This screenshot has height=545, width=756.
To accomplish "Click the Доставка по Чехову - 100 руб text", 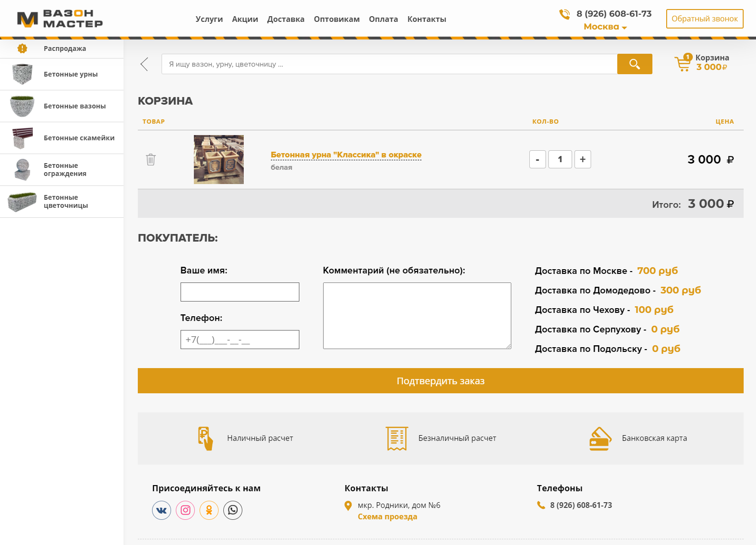I will 604,310.
